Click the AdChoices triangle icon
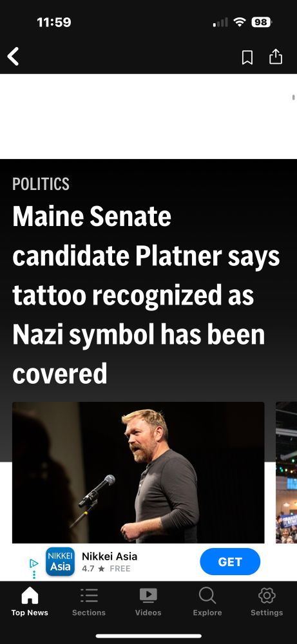Screen dimensions: 297x644 point(34,563)
